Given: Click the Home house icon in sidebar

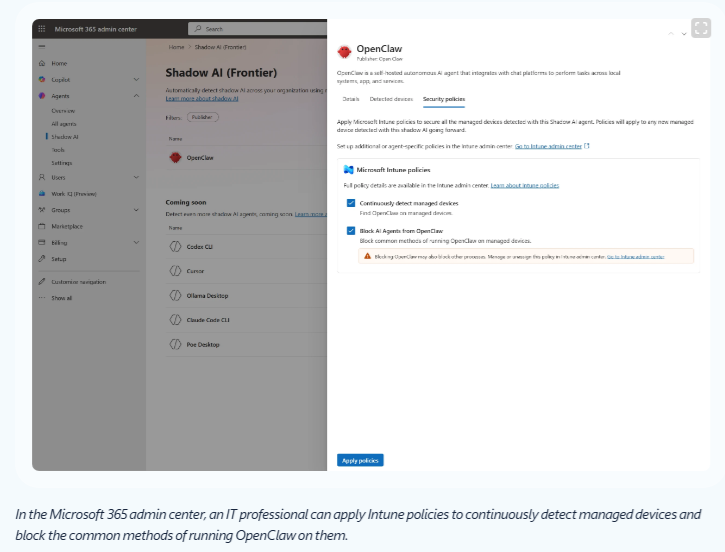Looking at the screenshot, I should click(42, 63).
